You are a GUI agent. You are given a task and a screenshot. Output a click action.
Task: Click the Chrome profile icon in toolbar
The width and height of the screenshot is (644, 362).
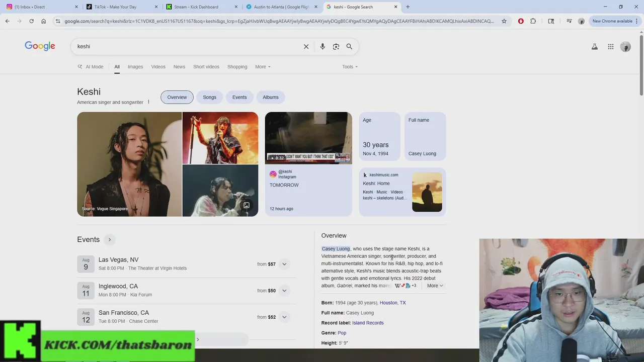[x=581, y=21]
